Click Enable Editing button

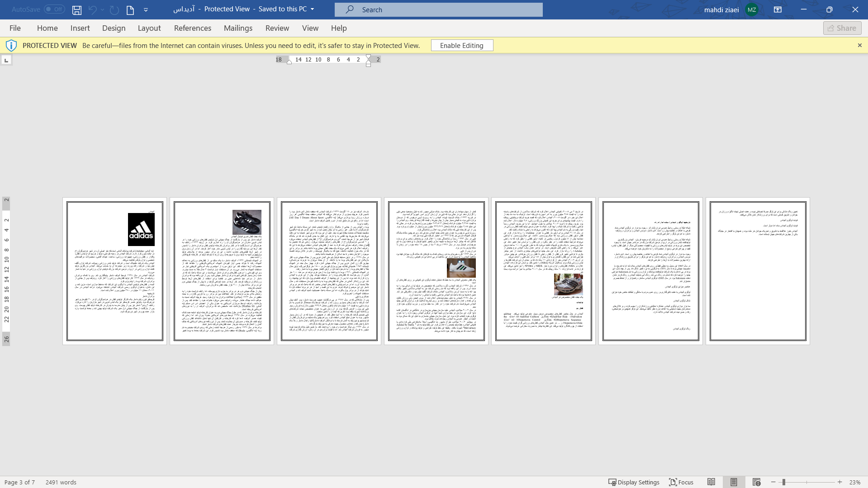[x=462, y=45]
